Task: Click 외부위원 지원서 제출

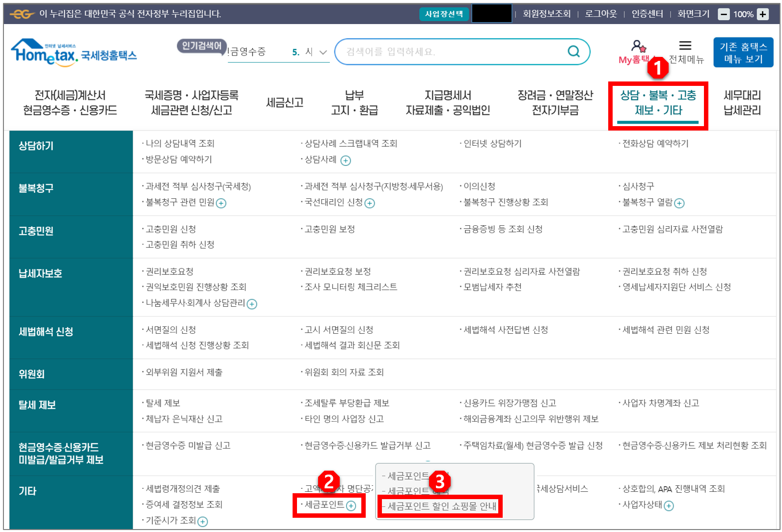Action: (184, 372)
